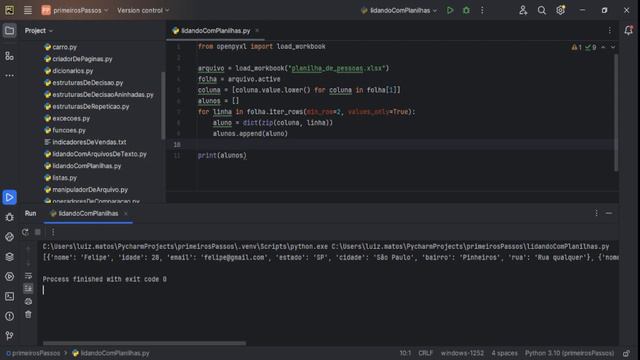Open funcoes.py file
Screen dimensions: 640x360
coord(65,130)
